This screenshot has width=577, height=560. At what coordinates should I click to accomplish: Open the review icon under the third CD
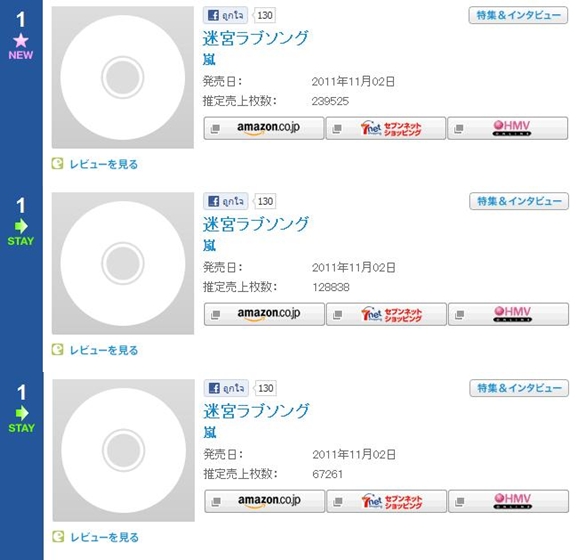pyautogui.click(x=58, y=536)
